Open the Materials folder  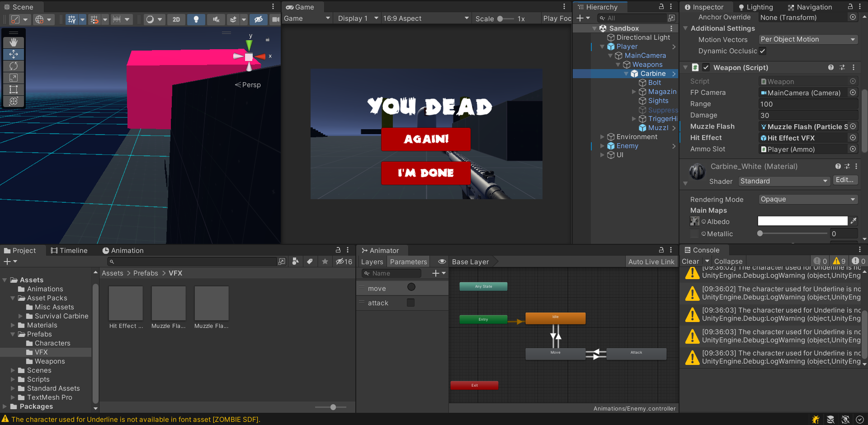pyautogui.click(x=42, y=325)
